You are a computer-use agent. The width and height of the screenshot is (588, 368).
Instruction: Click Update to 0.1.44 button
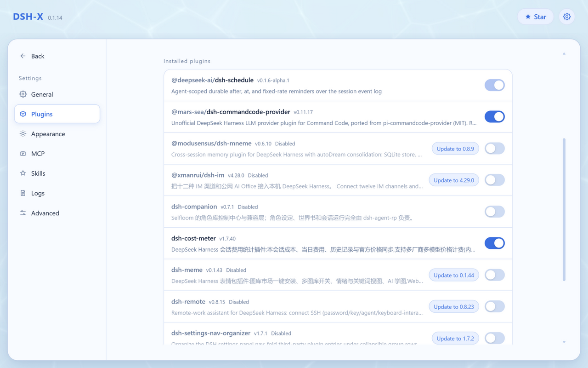point(454,275)
